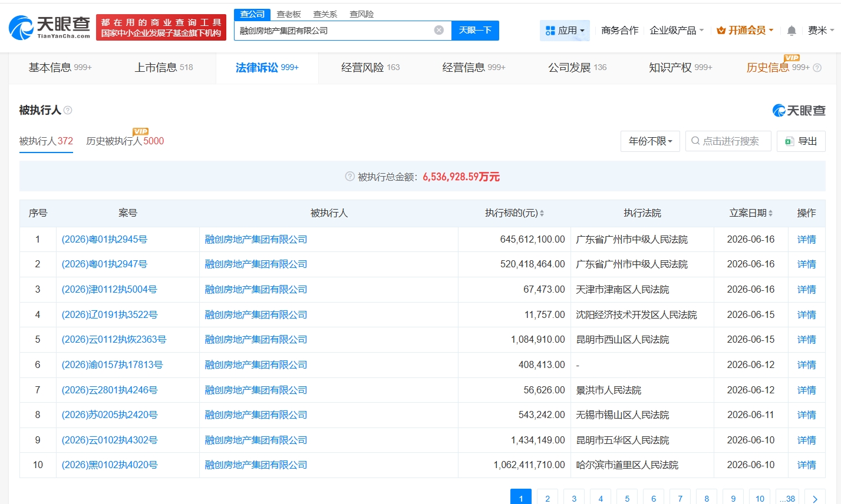The width and height of the screenshot is (841, 504).
Task: Click the help icon beside 被执行总金额
Action: 349,177
